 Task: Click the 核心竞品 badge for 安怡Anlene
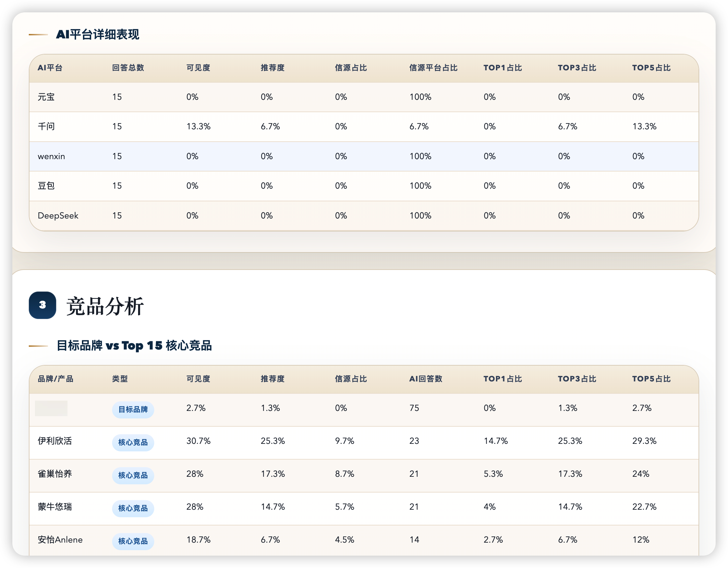(133, 541)
